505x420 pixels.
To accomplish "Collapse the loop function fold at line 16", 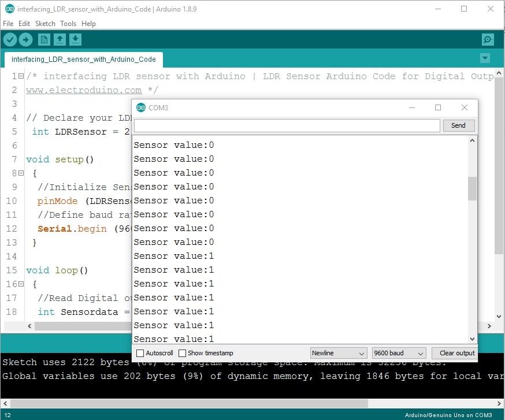I will click(x=21, y=284).
